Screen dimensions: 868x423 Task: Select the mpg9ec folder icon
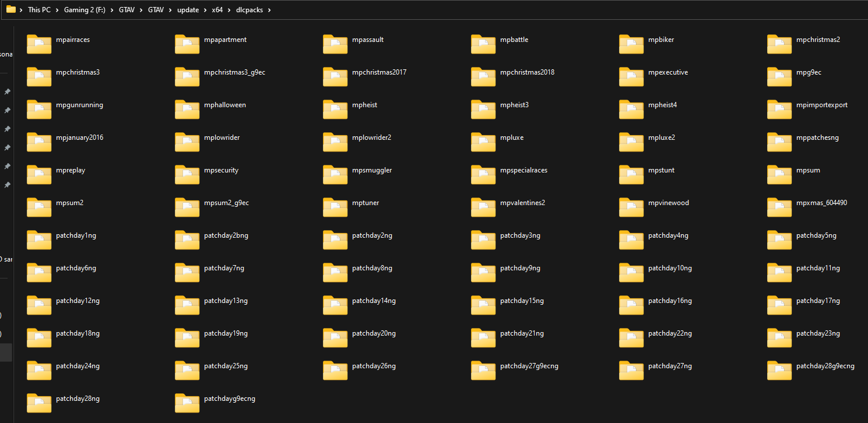click(779, 76)
